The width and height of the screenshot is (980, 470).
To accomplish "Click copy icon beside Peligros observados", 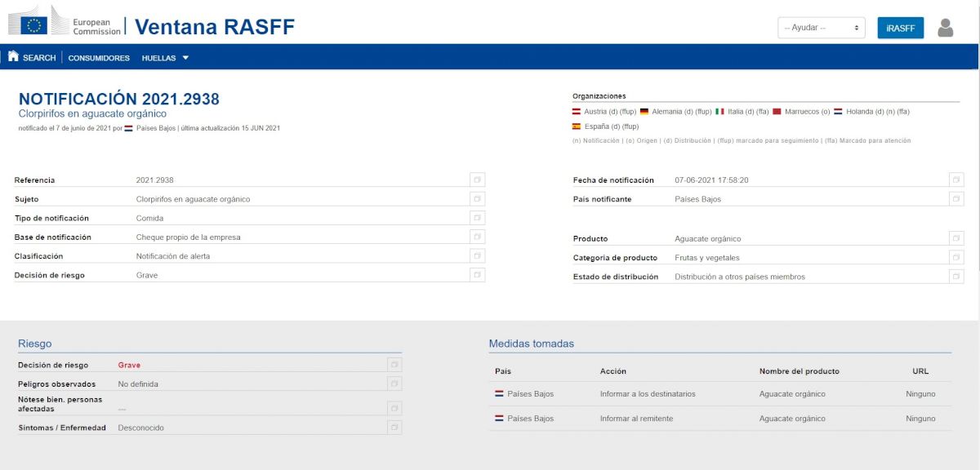I will click(394, 384).
